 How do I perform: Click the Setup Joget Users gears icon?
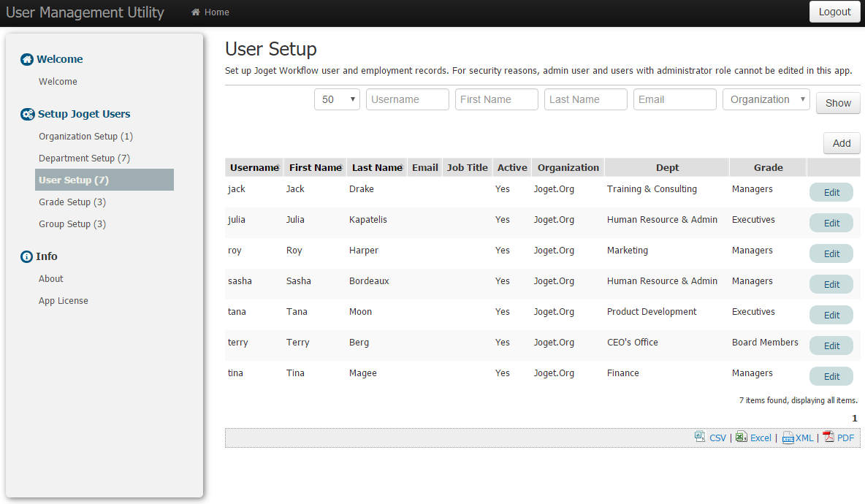pos(28,114)
